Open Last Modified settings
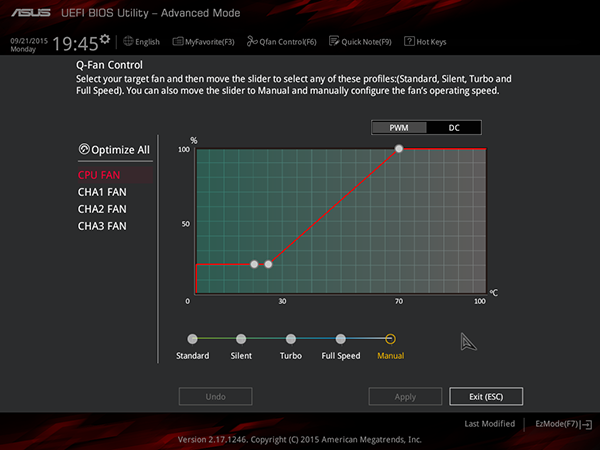 [489, 424]
